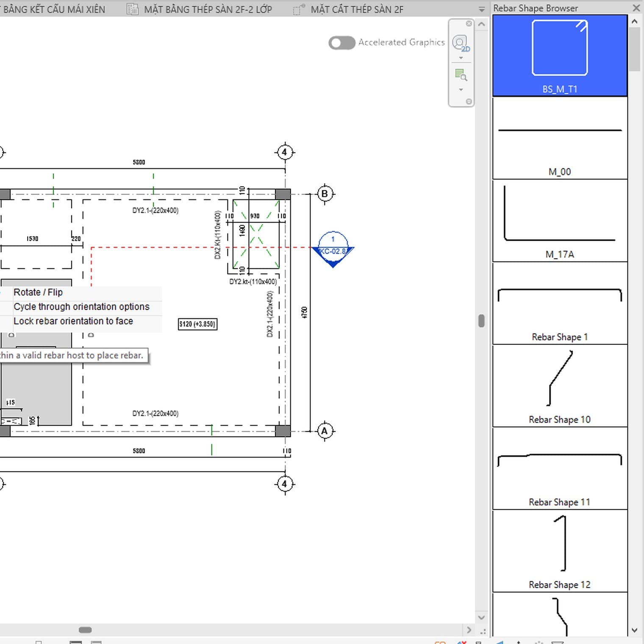Select the vertical DX2.Kt-(110x400) beam tag
Image resolution: width=644 pixels, height=644 pixels.
tap(218, 235)
